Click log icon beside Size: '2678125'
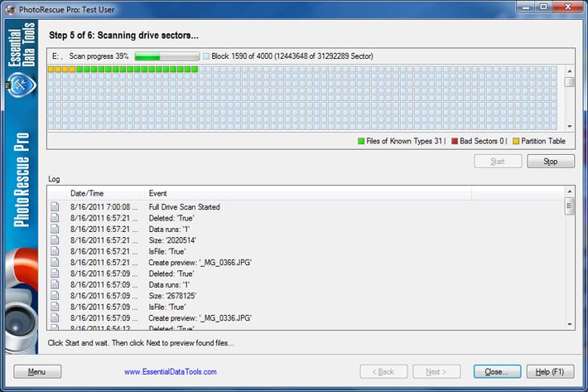Viewport: 588px width, 392px height. [x=55, y=296]
